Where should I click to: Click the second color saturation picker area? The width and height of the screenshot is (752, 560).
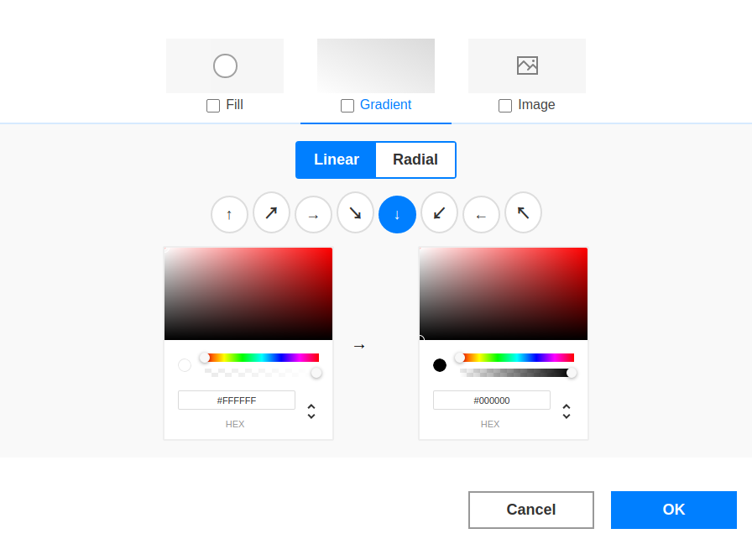click(504, 294)
